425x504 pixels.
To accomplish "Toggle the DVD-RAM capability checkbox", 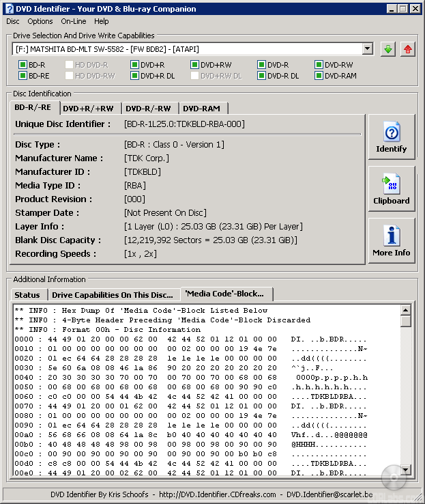I will coord(319,76).
